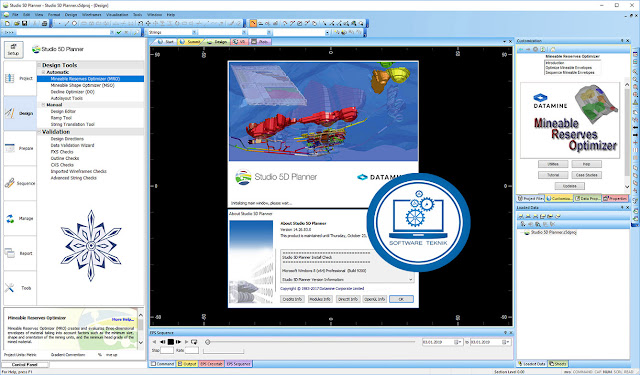Open the More Help link

pos(122,320)
